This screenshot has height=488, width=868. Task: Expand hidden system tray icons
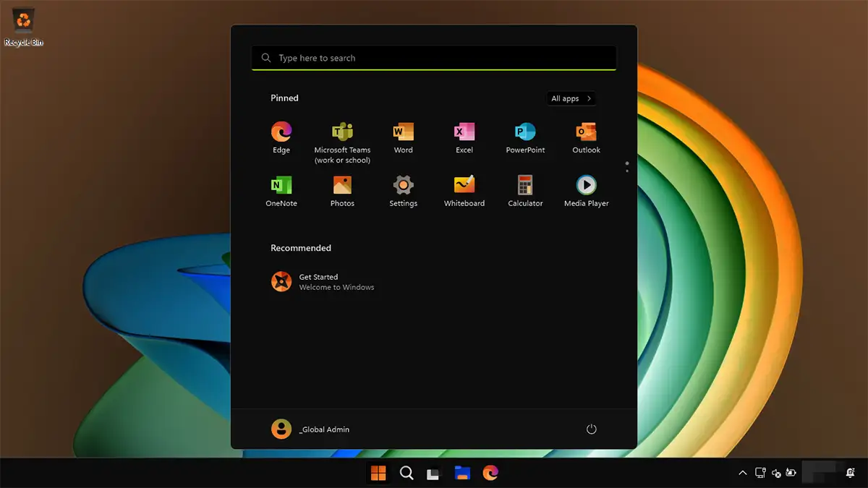[x=742, y=473]
